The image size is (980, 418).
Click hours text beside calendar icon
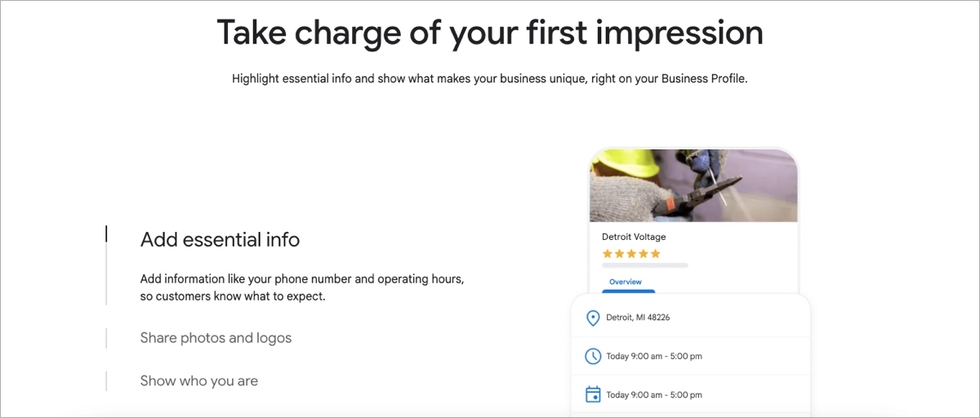coord(654,394)
